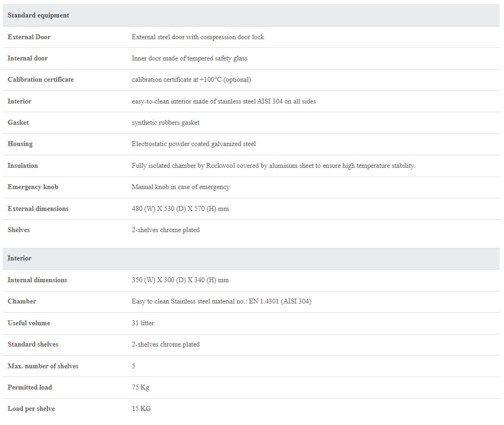
Task: Click the External dimensions value 480 x 530 x 570
Action: click(x=180, y=209)
